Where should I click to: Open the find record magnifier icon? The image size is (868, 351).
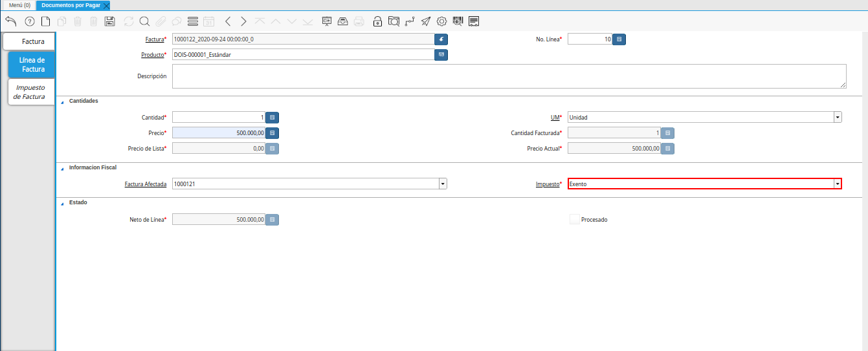[x=144, y=21]
